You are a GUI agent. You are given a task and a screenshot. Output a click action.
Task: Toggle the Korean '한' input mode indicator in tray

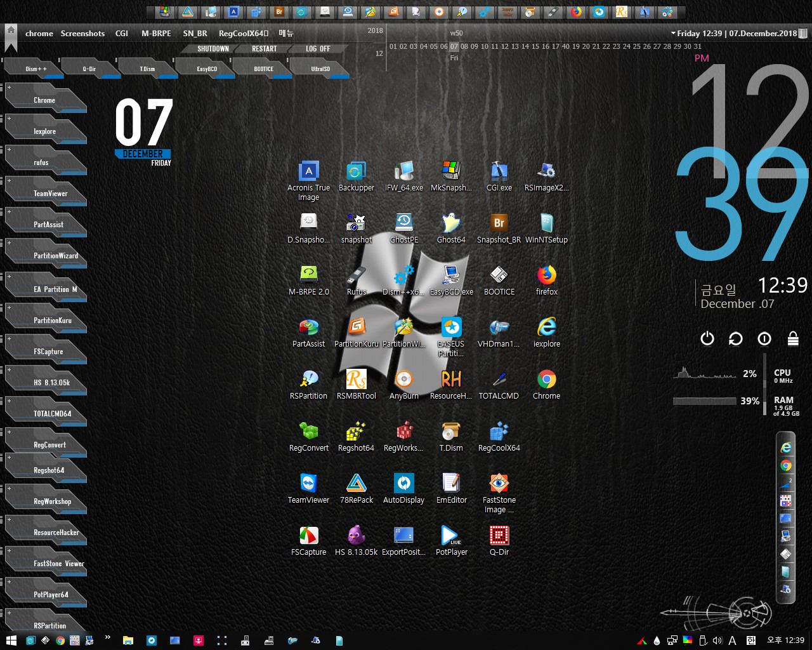751,640
